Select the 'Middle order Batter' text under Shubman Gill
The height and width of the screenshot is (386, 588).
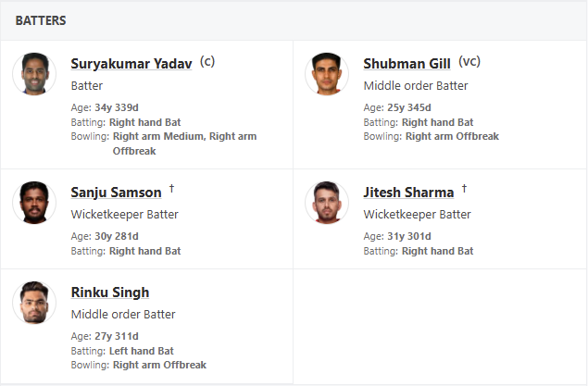(416, 86)
